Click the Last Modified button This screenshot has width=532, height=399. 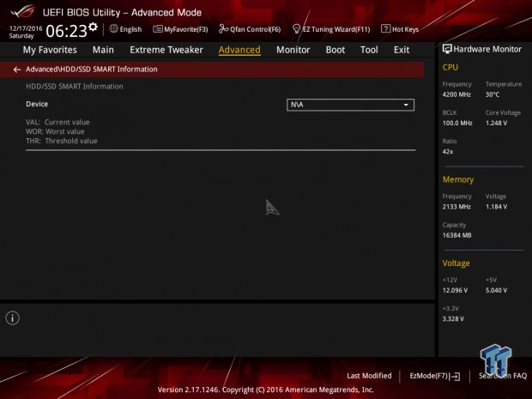click(369, 376)
